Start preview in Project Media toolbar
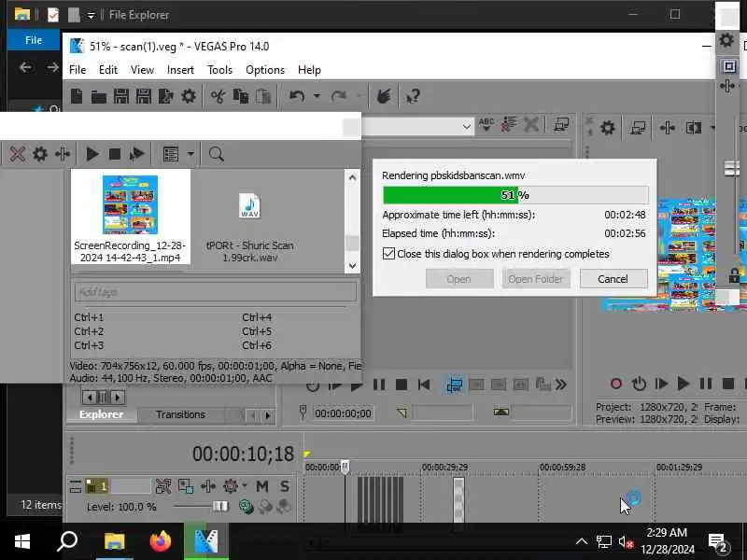This screenshot has width=747, height=560. [x=92, y=154]
